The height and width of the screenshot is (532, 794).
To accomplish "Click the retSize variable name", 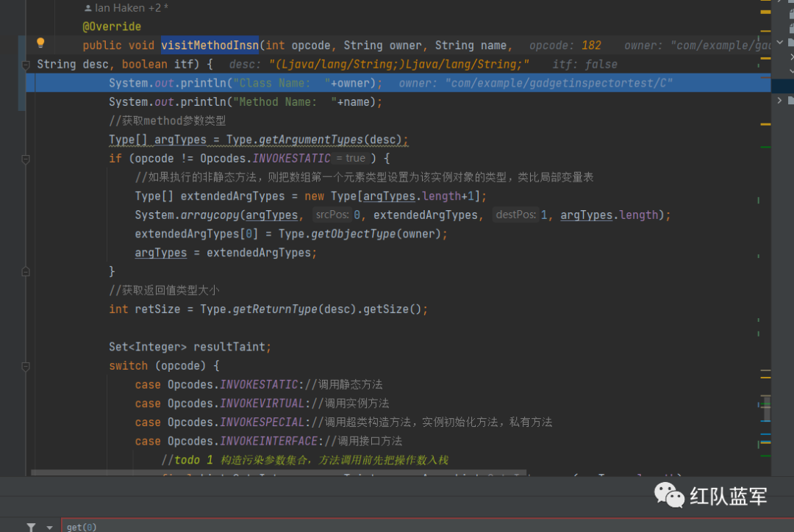I will point(157,309).
